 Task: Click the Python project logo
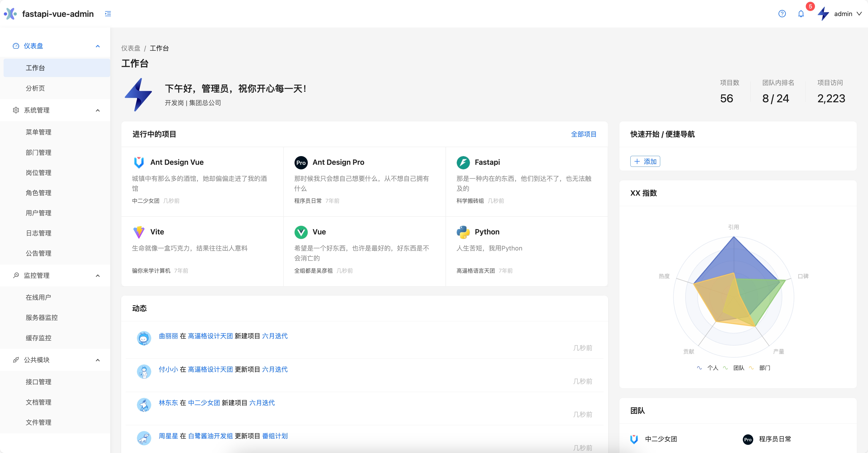463,232
